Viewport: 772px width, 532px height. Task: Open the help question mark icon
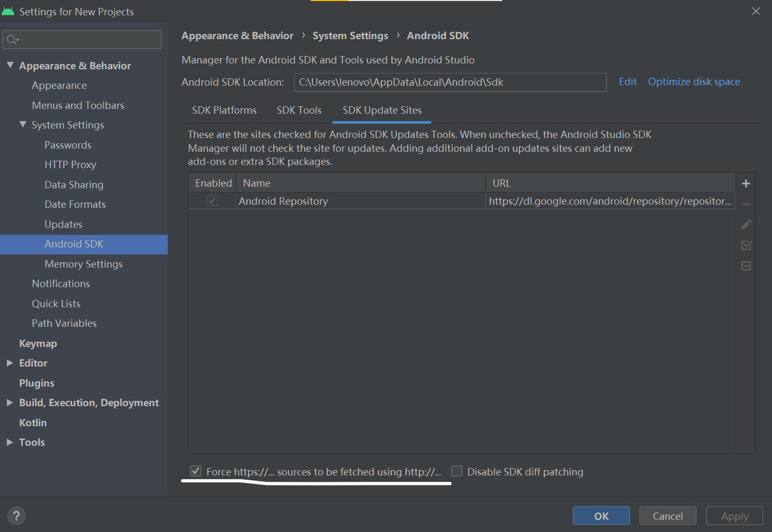click(16, 516)
